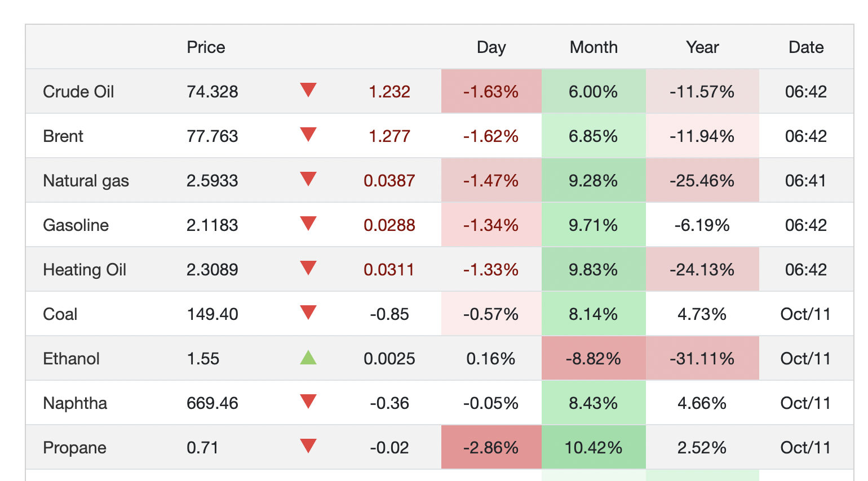Click Natural gas year change -25.46%

coord(702,180)
